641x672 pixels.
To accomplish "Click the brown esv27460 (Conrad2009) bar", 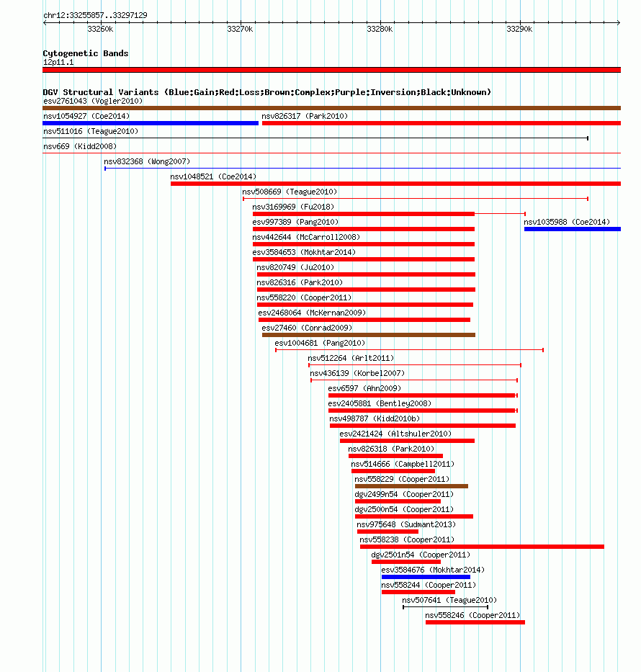I will point(369,335).
